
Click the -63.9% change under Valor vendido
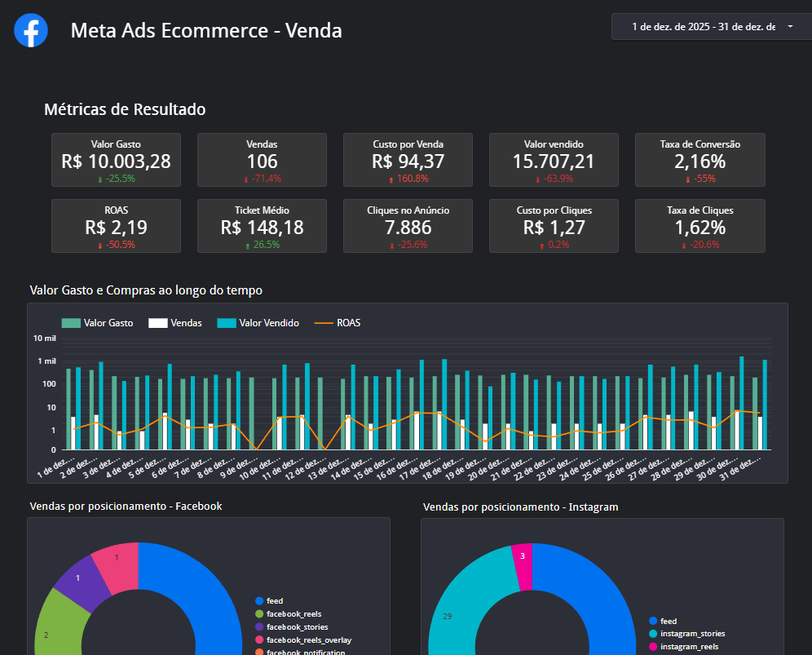[x=554, y=179]
